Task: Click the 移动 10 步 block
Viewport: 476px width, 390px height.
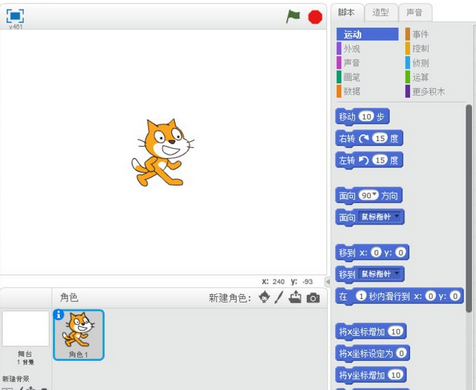Action: (362, 117)
